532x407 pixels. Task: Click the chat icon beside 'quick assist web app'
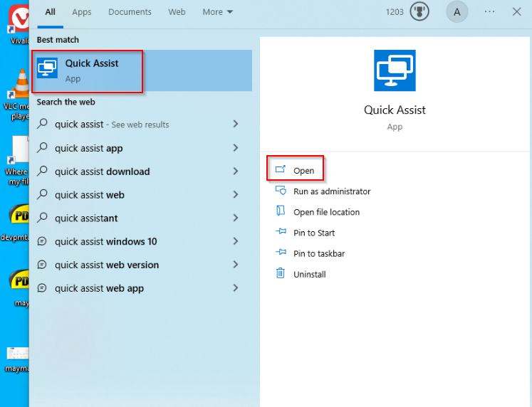tap(42, 288)
